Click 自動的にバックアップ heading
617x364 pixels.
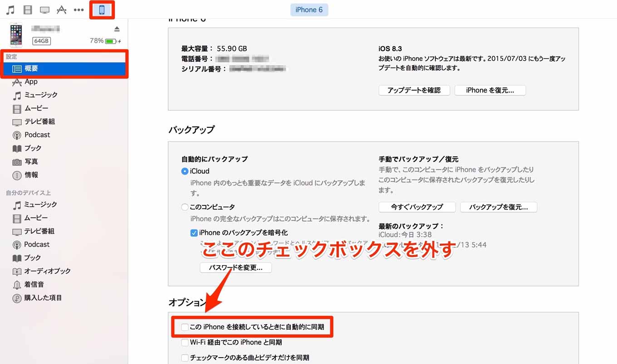[215, 159]
